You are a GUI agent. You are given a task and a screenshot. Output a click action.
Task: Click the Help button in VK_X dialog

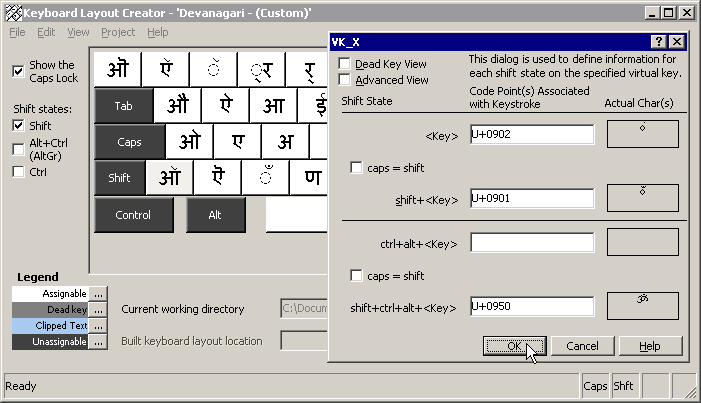(650, 346)
